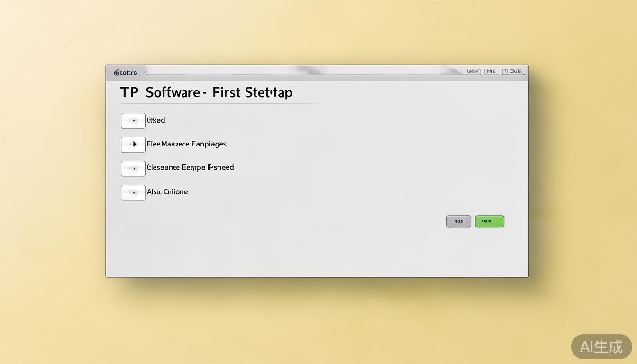
Task: Enable the Glesaance Eeripe IPsneed option box
Action: pos(133,168)
